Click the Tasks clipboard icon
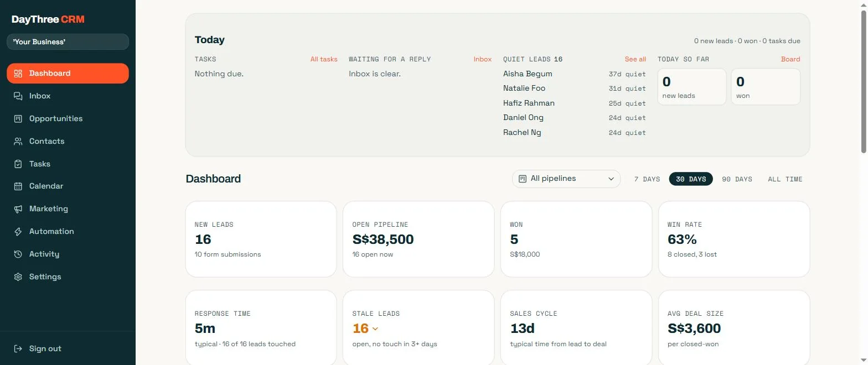Viewport: 868px width, 365px height. tap(18, 164)
